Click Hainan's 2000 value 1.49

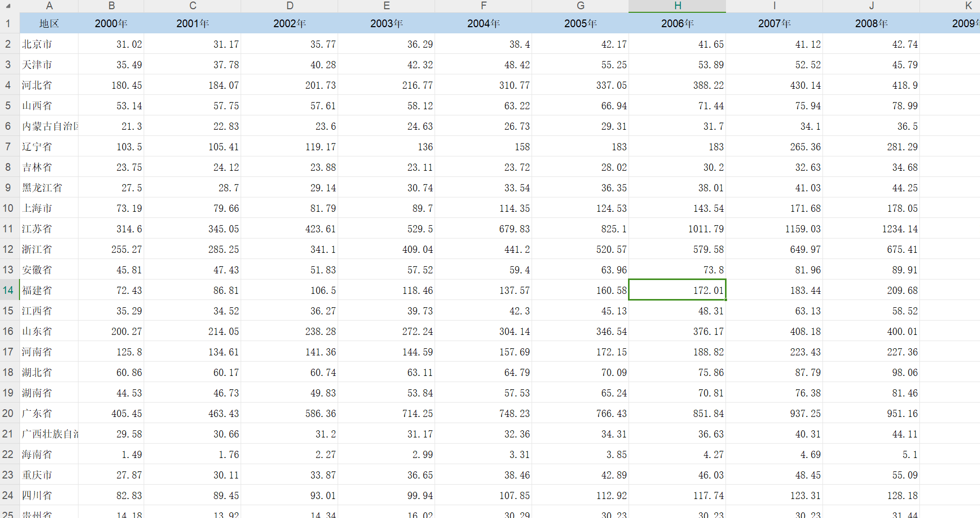pos(111,454)
